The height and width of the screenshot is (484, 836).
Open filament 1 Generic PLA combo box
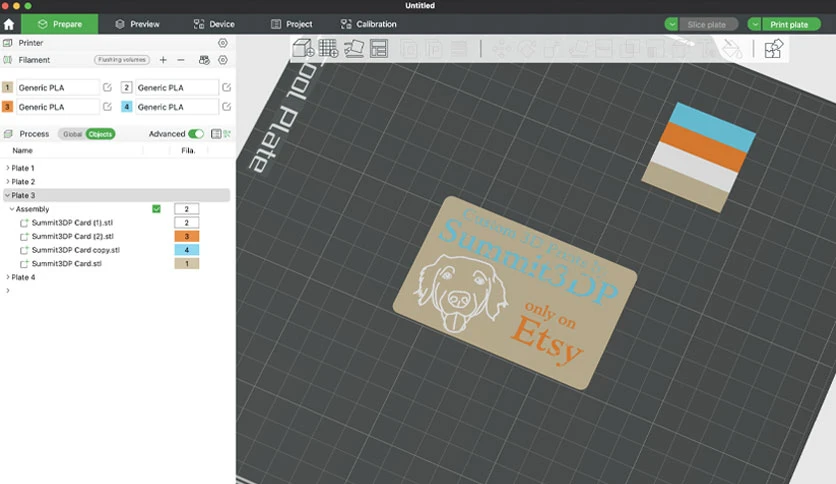coord(58,87)
